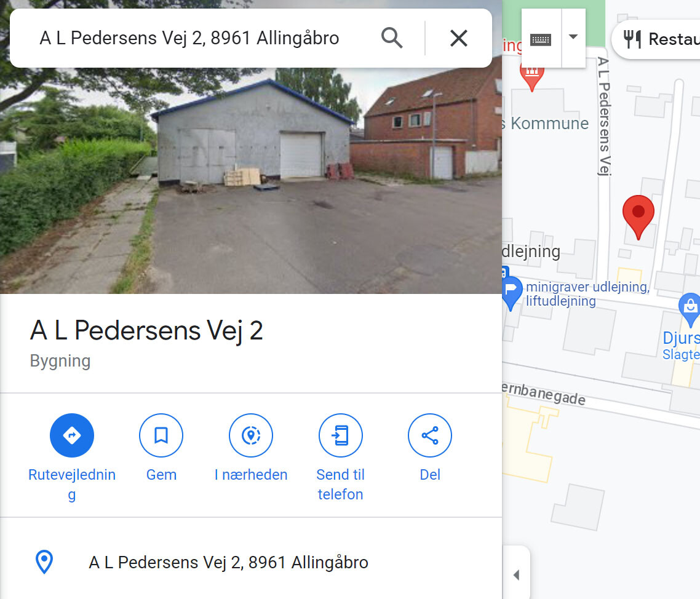Select the Restaurants filter chip

coord(657,39)
